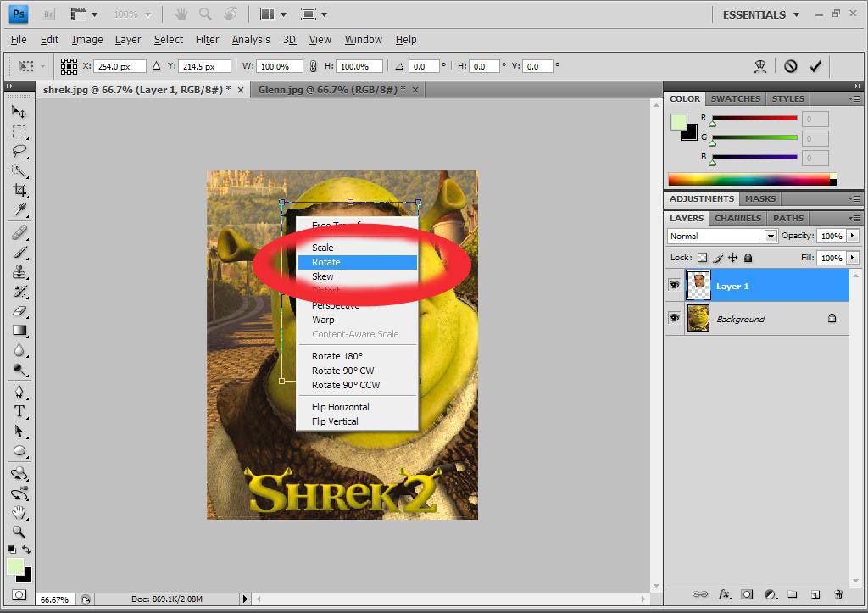Toggle lock image pixels

pos(718,258)
